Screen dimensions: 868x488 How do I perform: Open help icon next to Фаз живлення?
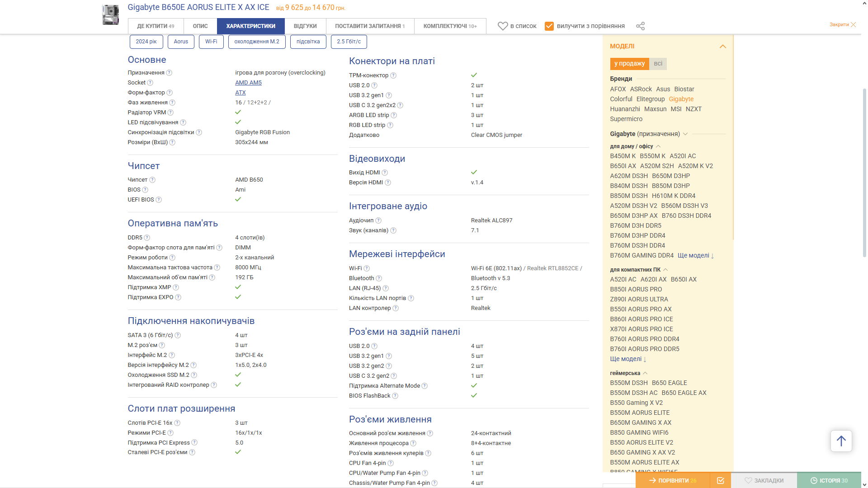(172, 103)
